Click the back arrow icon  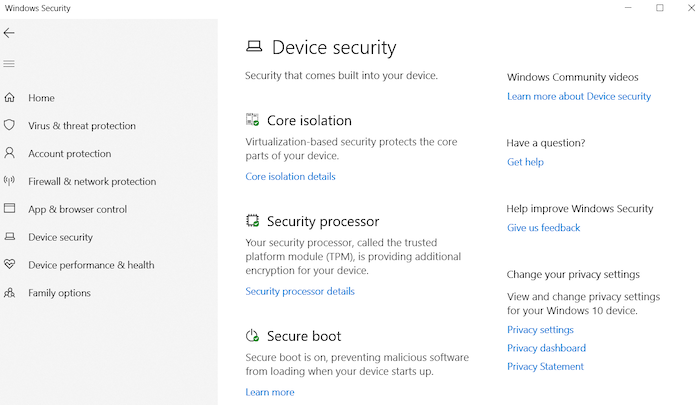point(9,33)
